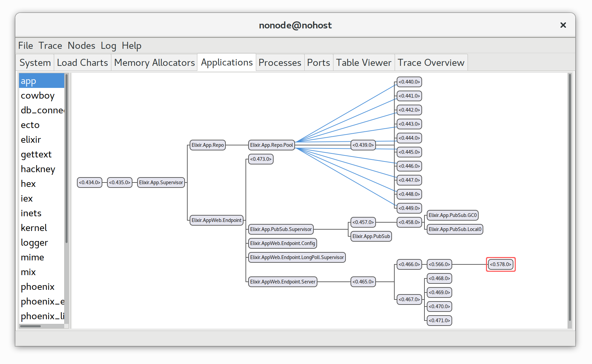Close the nonode@nohost observer window

click(x=563, y=25)
